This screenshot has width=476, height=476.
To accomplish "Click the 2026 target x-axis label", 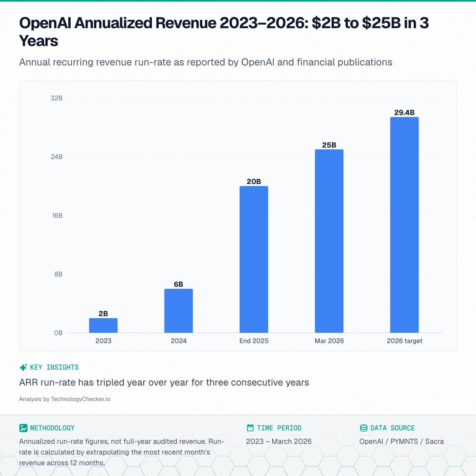I will pyautogui.click(x=405, y=341).
